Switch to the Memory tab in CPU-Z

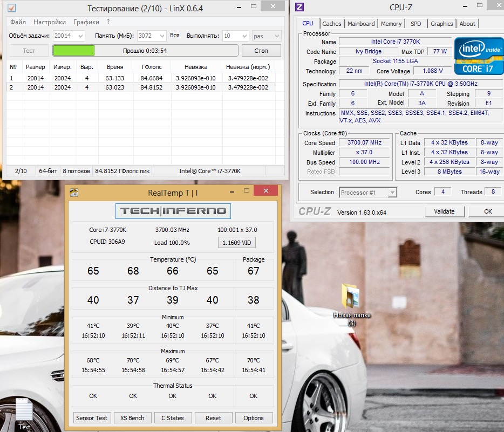click(x=391, y=24)
